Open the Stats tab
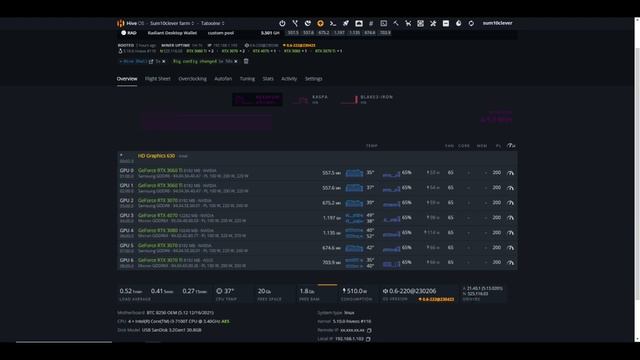This screenshot has height=360, width=640. (268, 79)
